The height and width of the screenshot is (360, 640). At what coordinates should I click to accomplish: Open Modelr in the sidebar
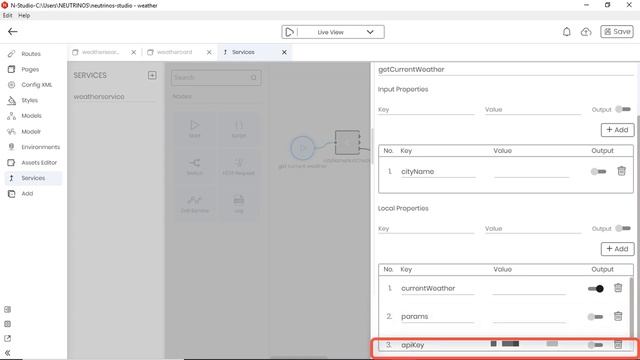(31, 131)
